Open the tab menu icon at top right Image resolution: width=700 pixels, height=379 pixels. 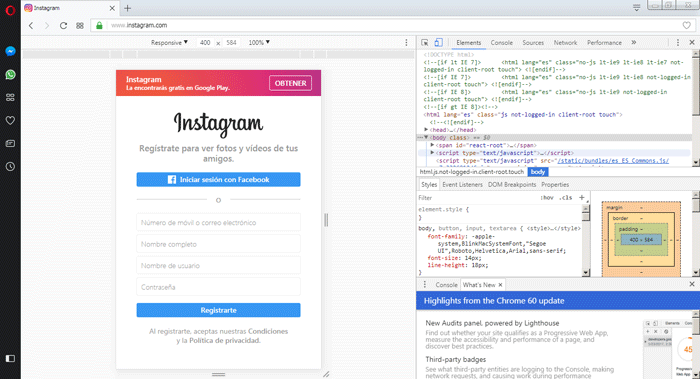coord(637,7)
